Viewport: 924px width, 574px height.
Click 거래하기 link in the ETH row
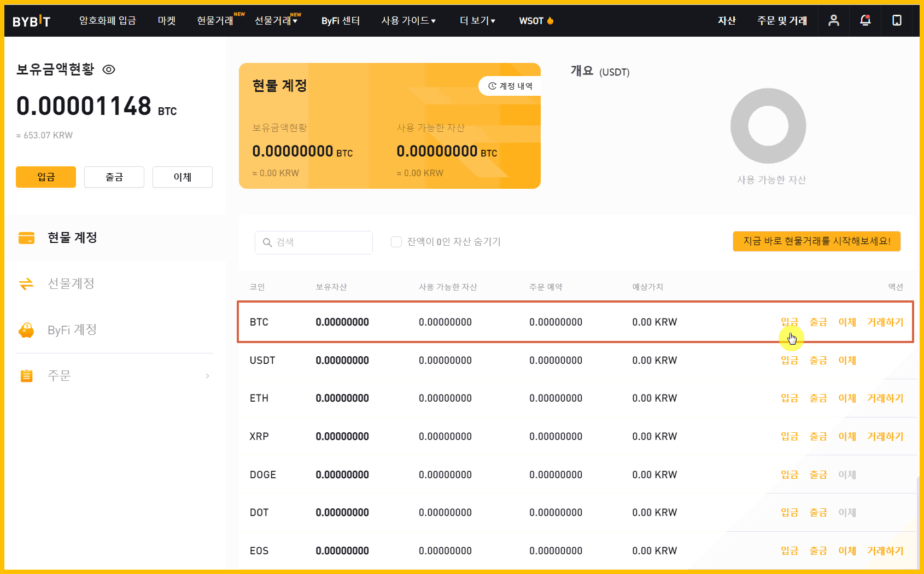(885, 398)
